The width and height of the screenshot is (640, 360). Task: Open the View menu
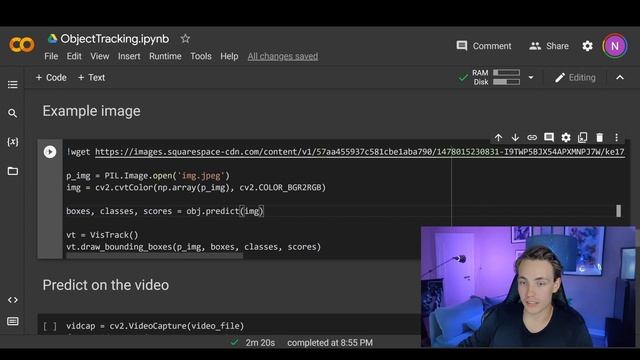coord(100,56)
